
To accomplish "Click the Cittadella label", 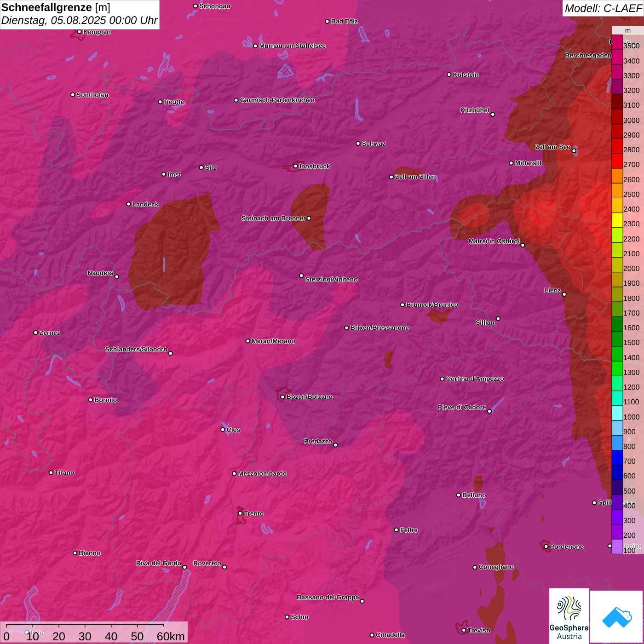I will click(390, 635).
